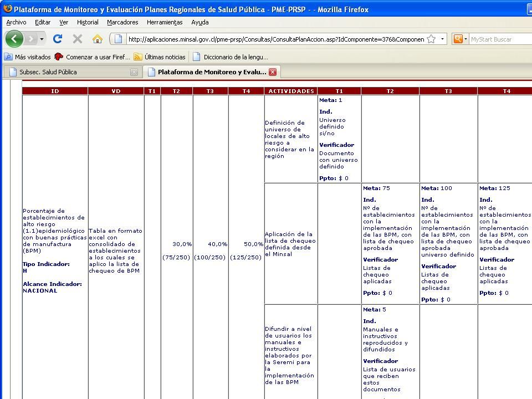Select the Plataforma de Monitoreo y Evalu... tab
532x399 pixels.
[212, 72]
